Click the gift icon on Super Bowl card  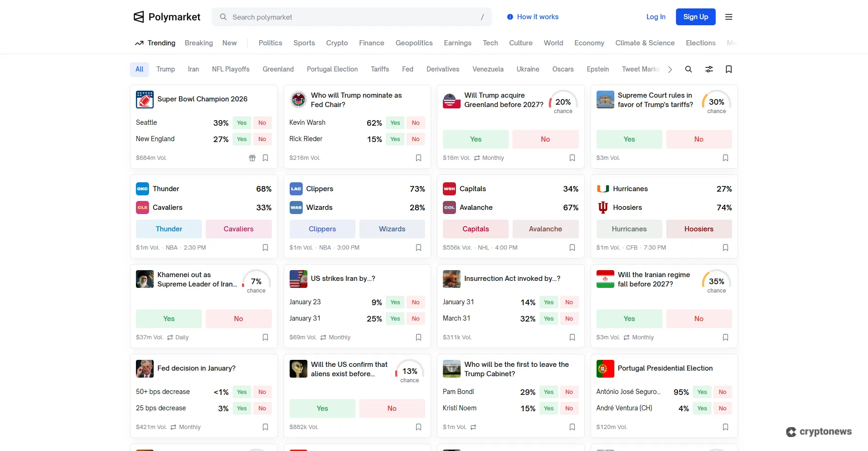point(252,158)
